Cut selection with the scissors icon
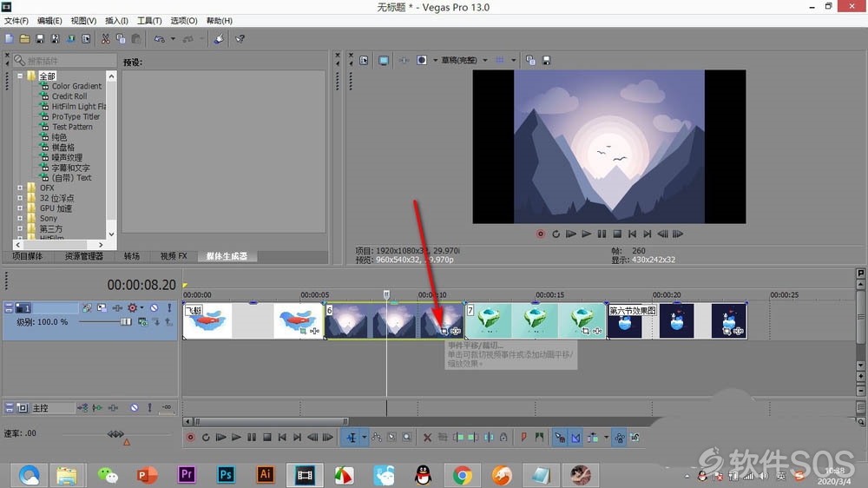This screenshot has height=488, width=868. [x=105, y=39]
